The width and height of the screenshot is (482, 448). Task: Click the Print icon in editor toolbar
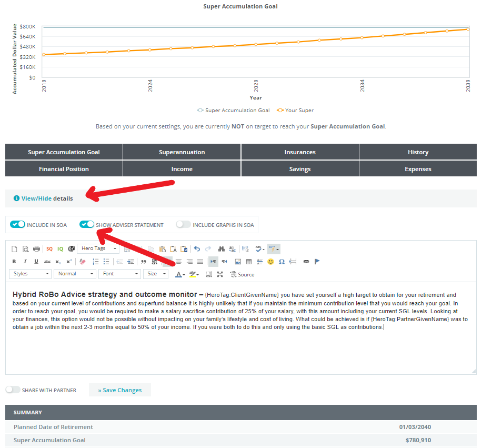click(36, 249)
